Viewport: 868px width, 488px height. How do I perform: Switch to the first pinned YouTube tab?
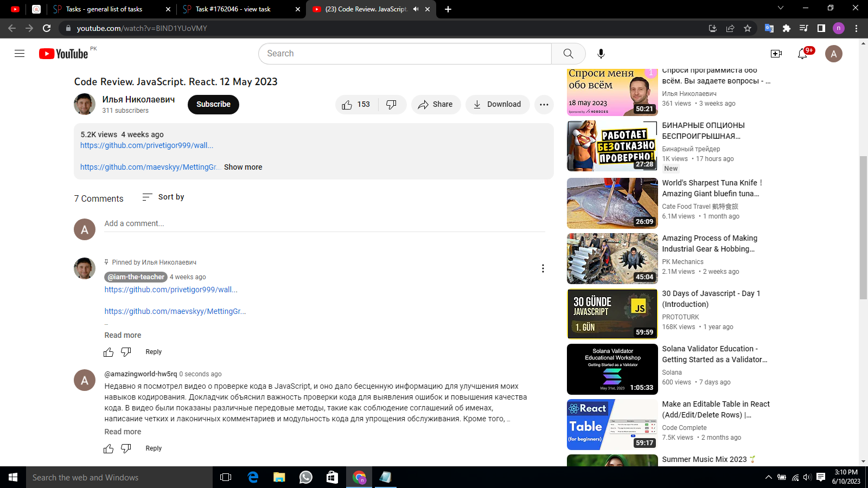point(15,9)
